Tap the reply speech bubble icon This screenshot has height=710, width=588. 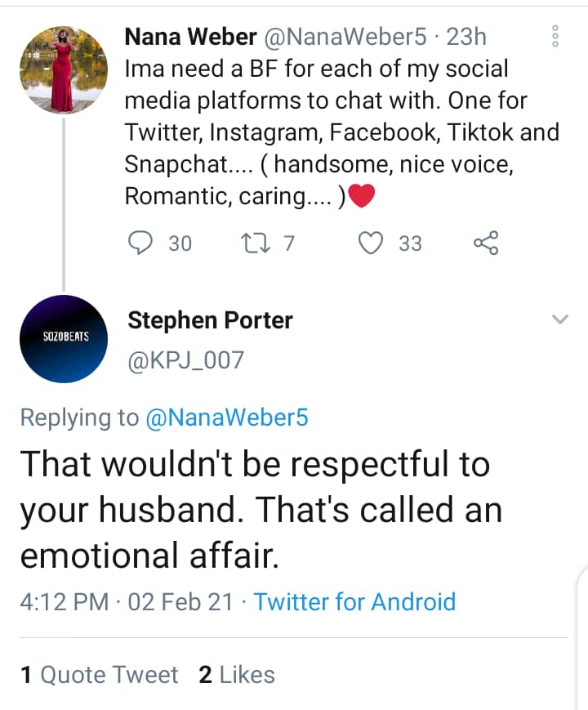143,243
